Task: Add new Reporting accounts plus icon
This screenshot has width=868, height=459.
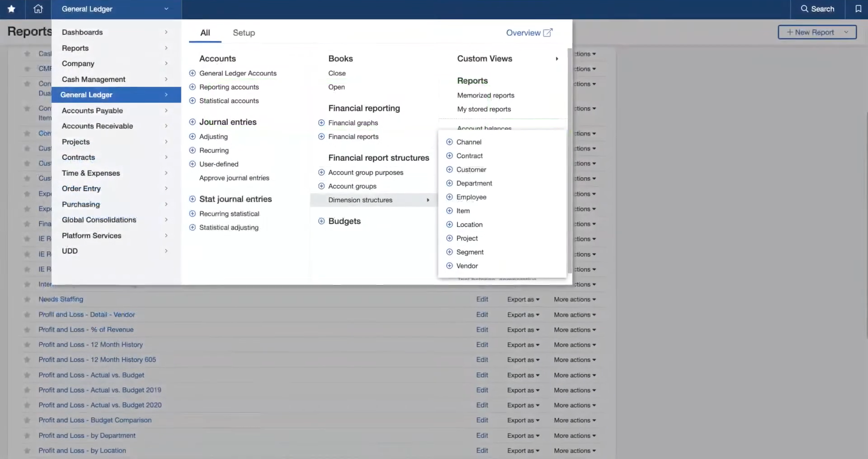Action: click(x=192, y=87)
